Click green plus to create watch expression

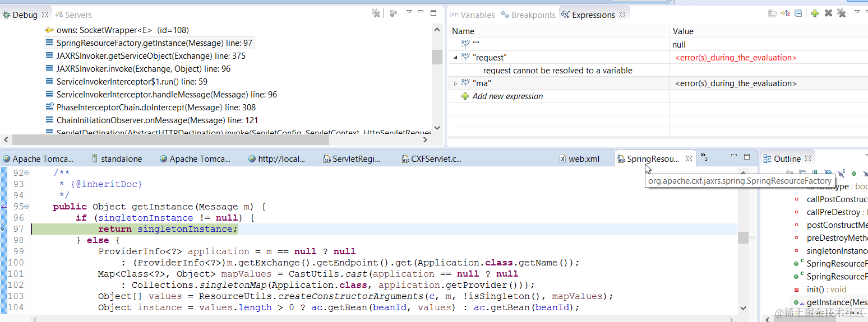click(x=815, y=13)
